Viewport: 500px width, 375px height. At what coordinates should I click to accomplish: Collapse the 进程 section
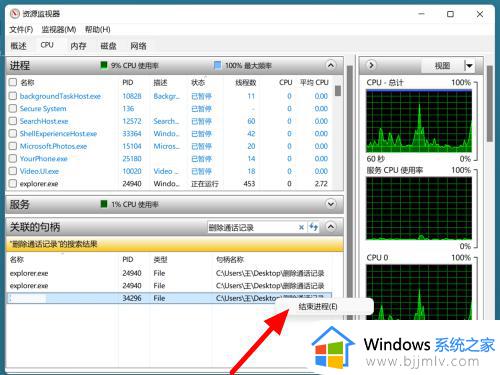click(331, 65)
